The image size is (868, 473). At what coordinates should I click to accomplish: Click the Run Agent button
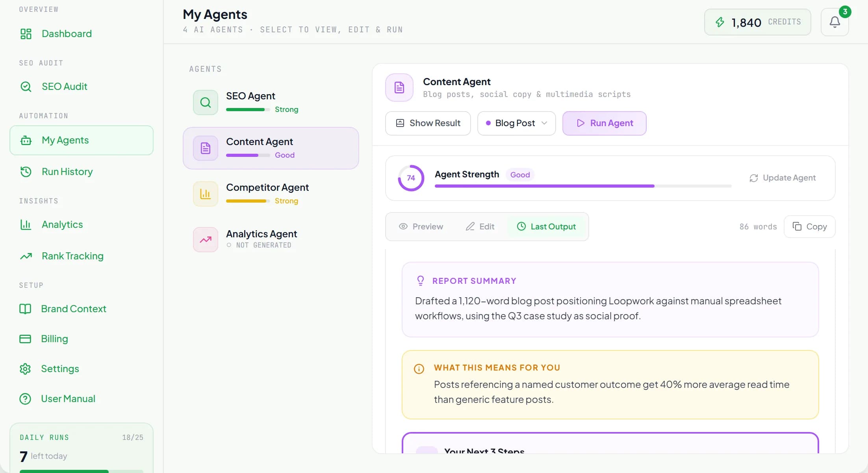[x=605, y=123]
